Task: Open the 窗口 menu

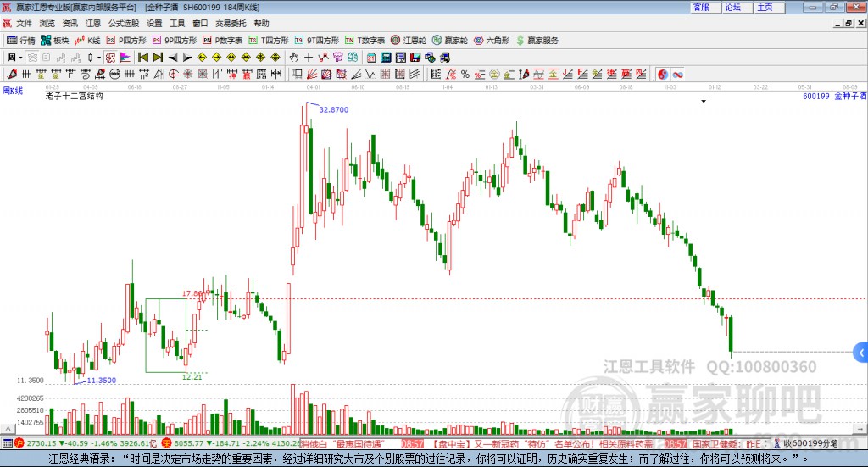Action: (x=200, y=23)
